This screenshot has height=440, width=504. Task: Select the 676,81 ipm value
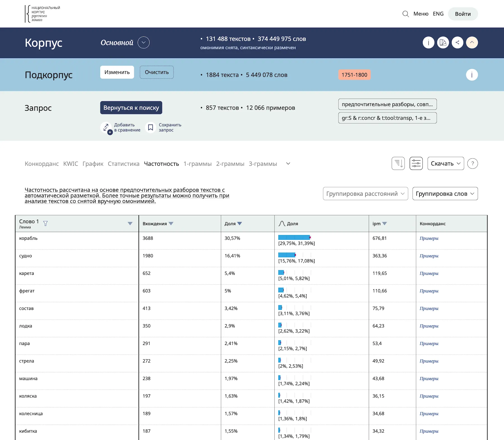[x=379, y=238]
